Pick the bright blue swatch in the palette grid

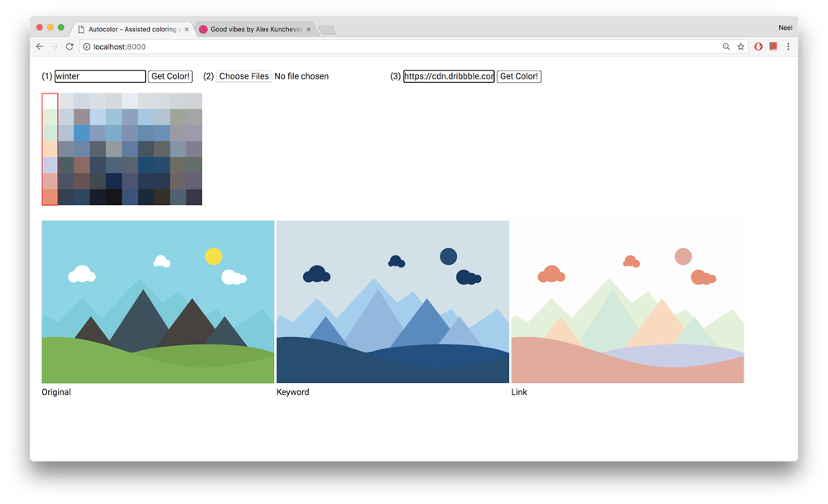[x=82, y=132]
